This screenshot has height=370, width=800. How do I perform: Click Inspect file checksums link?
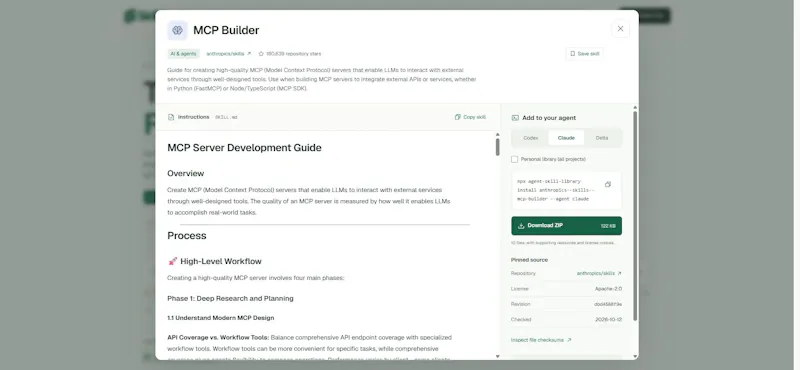point(541,340)
